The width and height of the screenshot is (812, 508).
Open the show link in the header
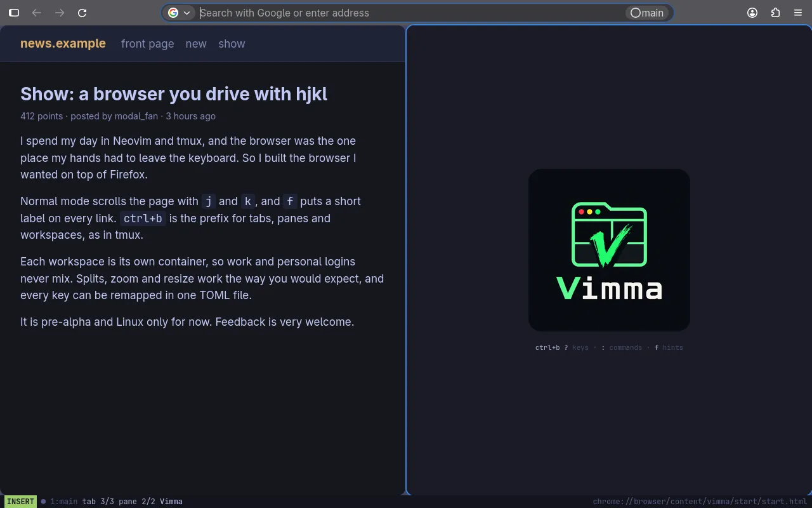click(x=232, y=44)
